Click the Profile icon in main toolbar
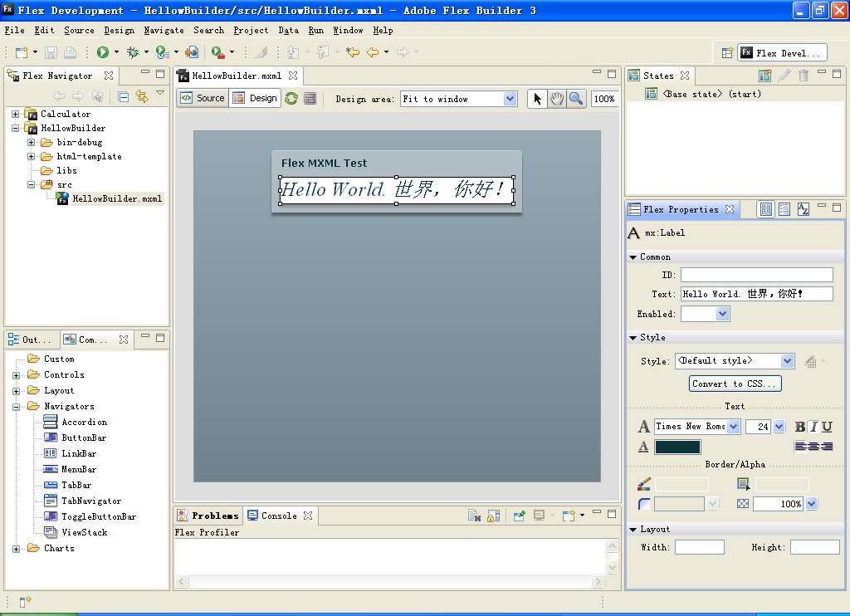Image resolution: width=850 pixels, height=616 pixels. pyautogui.click(x=162, y=52)
